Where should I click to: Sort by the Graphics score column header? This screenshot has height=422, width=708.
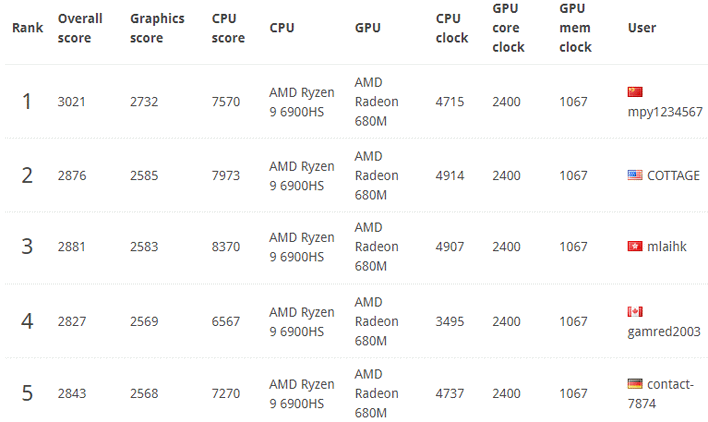[157, 28]
